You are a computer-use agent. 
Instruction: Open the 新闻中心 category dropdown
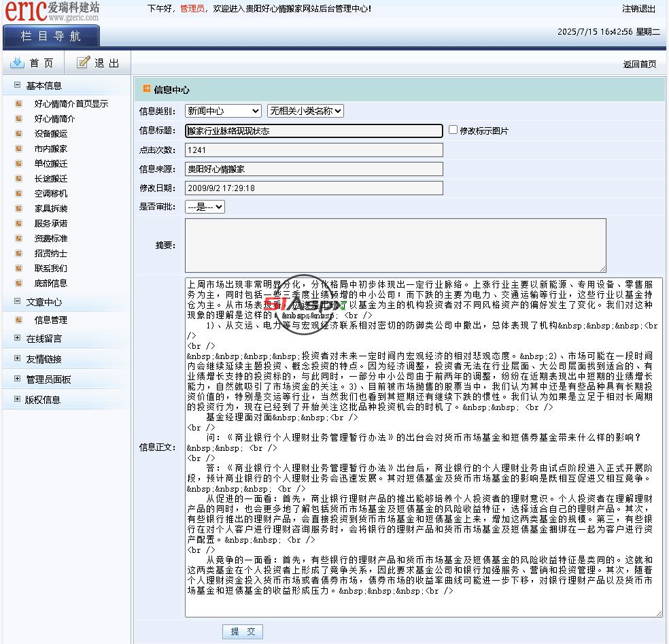(223, 111)
